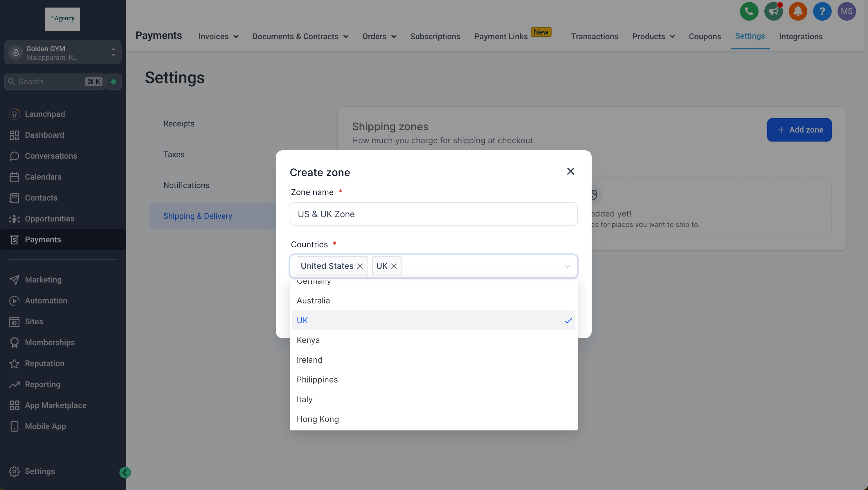Click the green phone call icon

click(749, 11)
